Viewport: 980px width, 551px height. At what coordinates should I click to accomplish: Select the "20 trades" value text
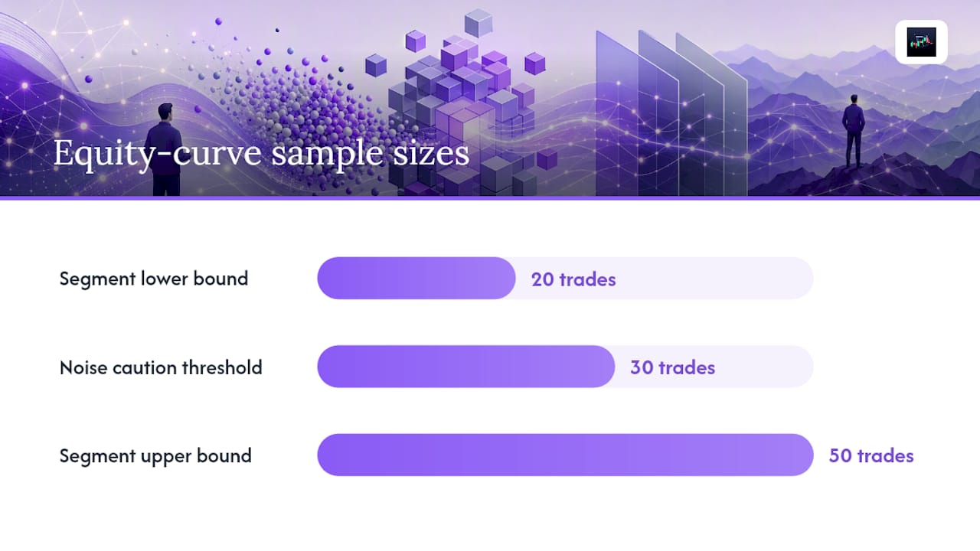573,279
